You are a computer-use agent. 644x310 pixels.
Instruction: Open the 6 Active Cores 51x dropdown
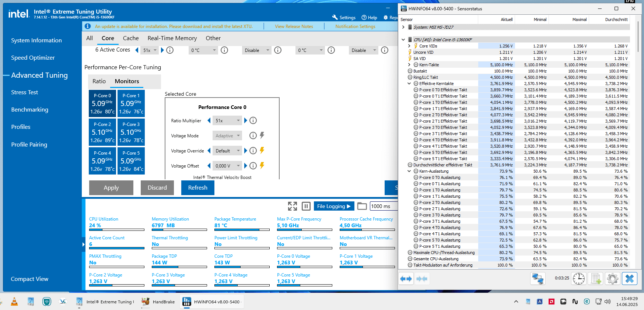[150, 50]
